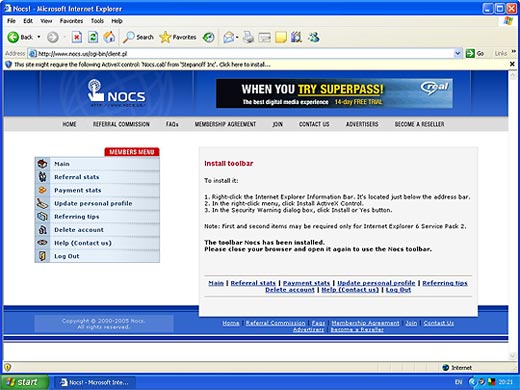Click the page scrollbar down arrow
Screen dimensions: 520x390
[x=513, y=356]
